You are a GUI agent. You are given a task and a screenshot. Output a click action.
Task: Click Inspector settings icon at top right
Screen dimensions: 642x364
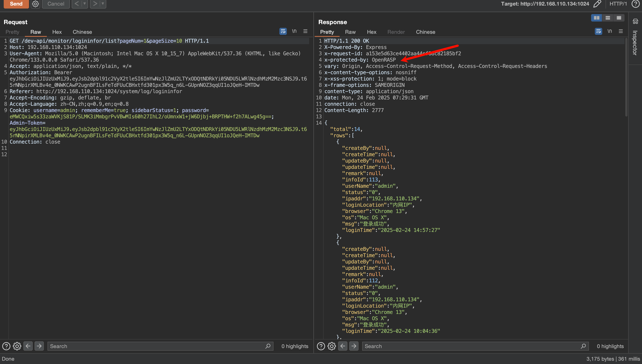coord(635,22)
